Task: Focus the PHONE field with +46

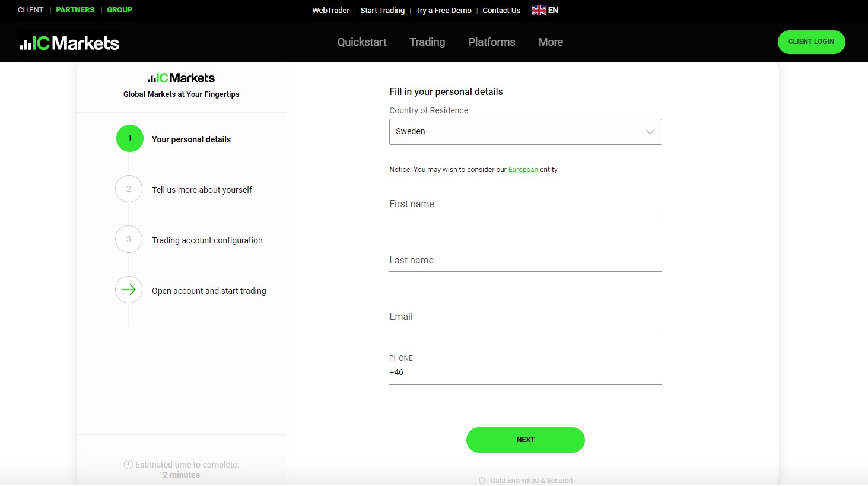Action: coord(525,373)
